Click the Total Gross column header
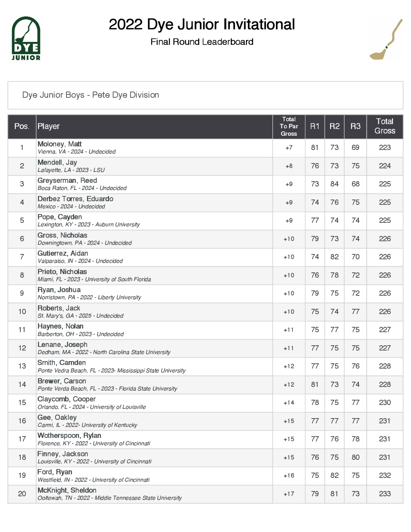The height and width of the screenshot is (532, 411). 385,126
